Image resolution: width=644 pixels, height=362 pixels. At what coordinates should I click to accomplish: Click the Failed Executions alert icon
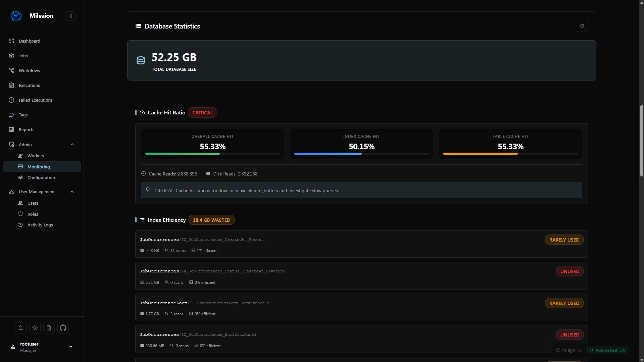[x=11, y=100]
